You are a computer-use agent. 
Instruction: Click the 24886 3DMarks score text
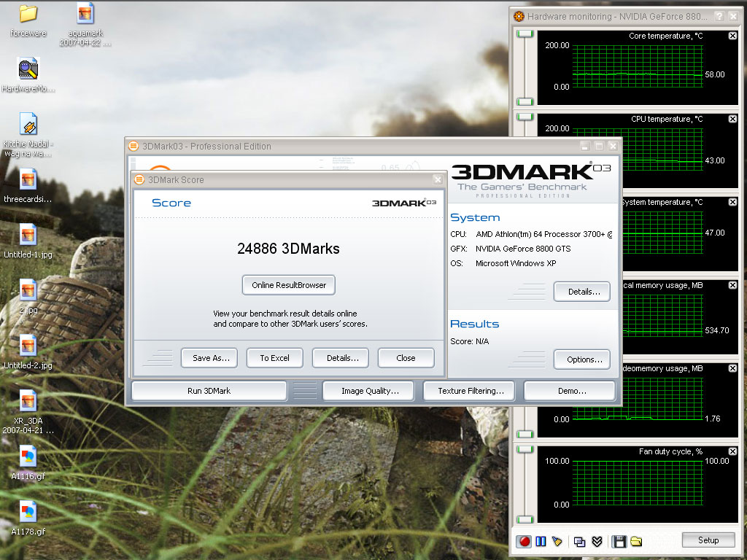pyautogui.click(x=288, y=249)
